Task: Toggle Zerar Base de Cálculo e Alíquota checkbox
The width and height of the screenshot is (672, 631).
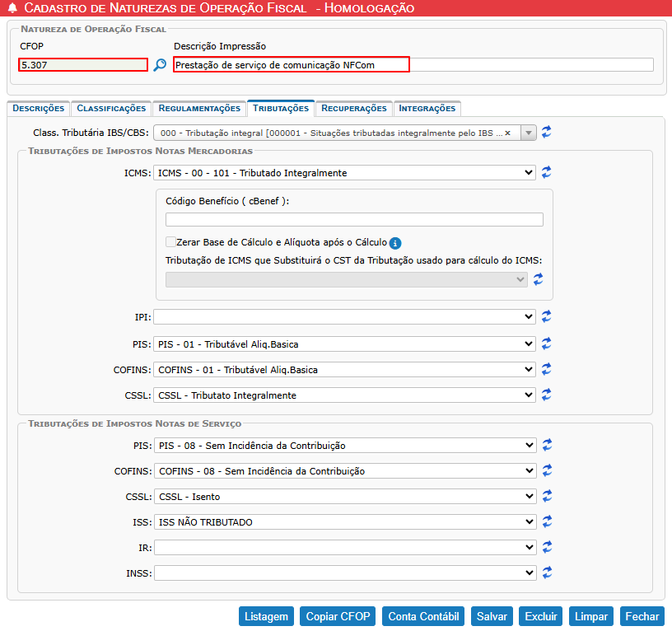Action: (170, 242)
